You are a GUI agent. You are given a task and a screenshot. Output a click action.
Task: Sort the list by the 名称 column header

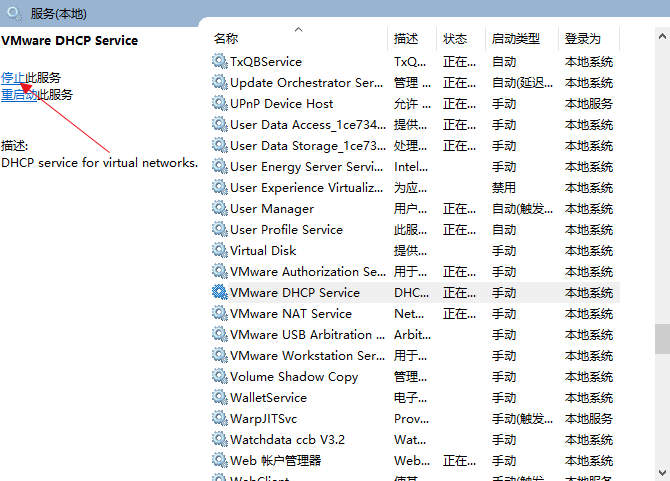[226, 39]
